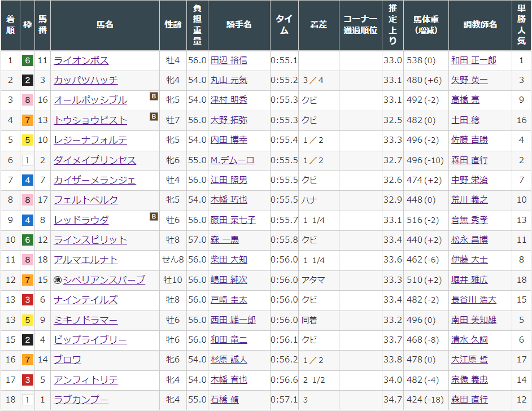The height and width of the screenshot is (411, 532).
Task: Open horse link ブロワ
Action: [x=68, y=360]
